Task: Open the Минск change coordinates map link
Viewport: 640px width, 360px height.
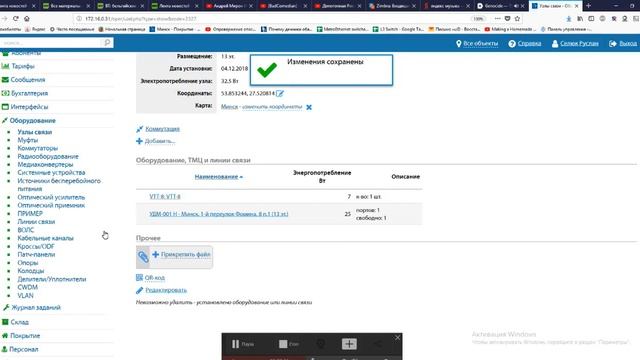Action: 262,107
